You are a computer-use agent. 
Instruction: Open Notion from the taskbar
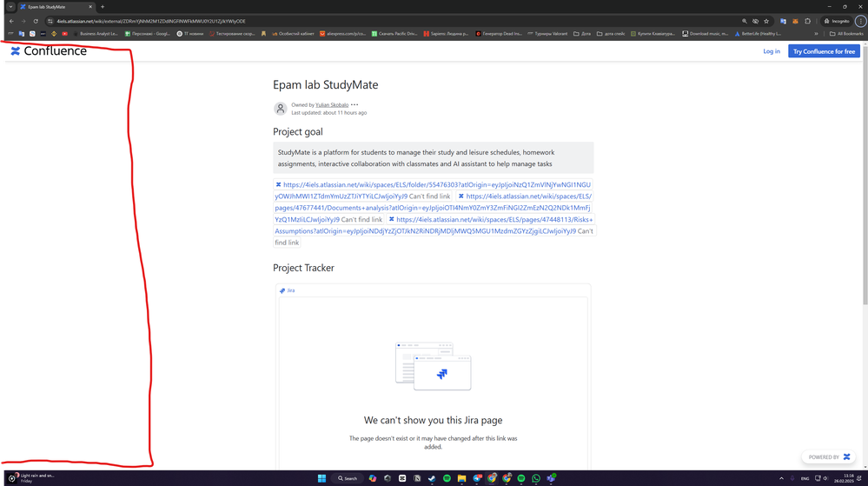[x=417, y=478]
